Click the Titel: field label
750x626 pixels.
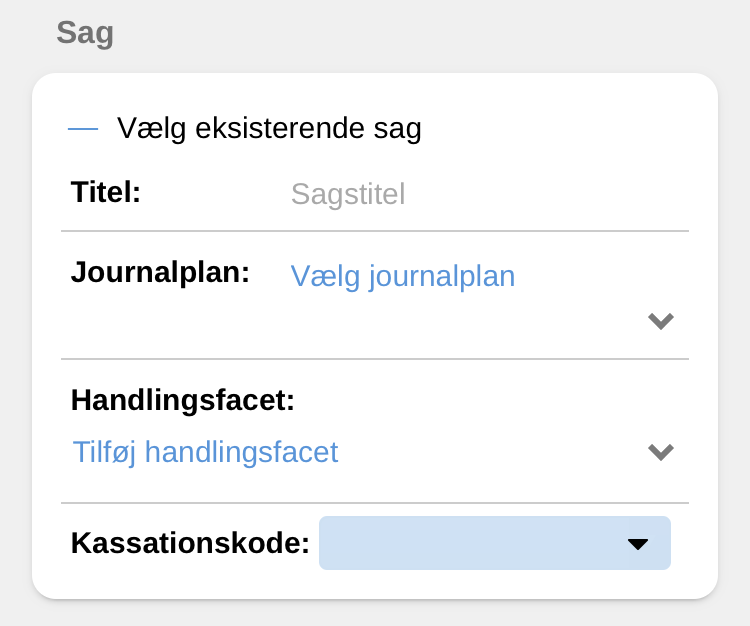(x=106, y=191)
